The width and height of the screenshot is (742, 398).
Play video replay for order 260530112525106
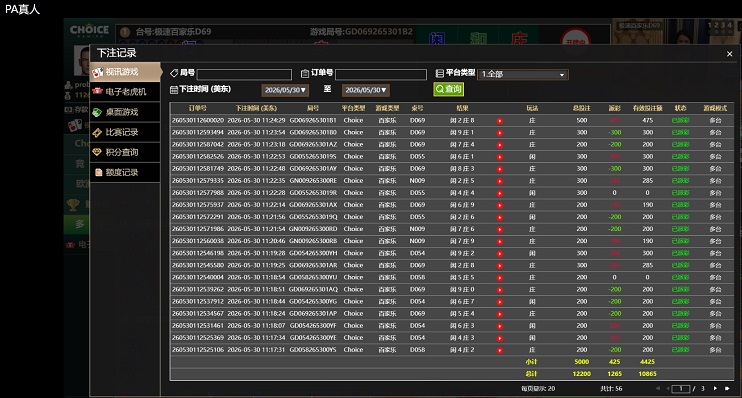(x=499, y=350)
